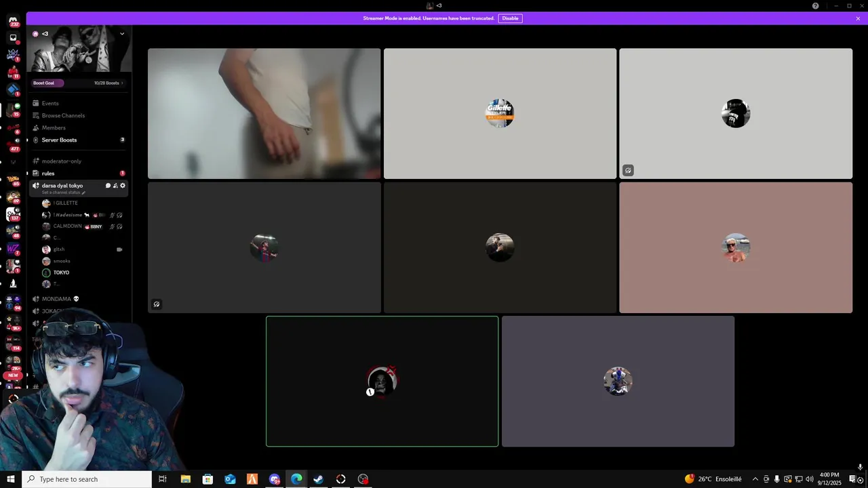Open the Windows Start menu

click(11, 479)
